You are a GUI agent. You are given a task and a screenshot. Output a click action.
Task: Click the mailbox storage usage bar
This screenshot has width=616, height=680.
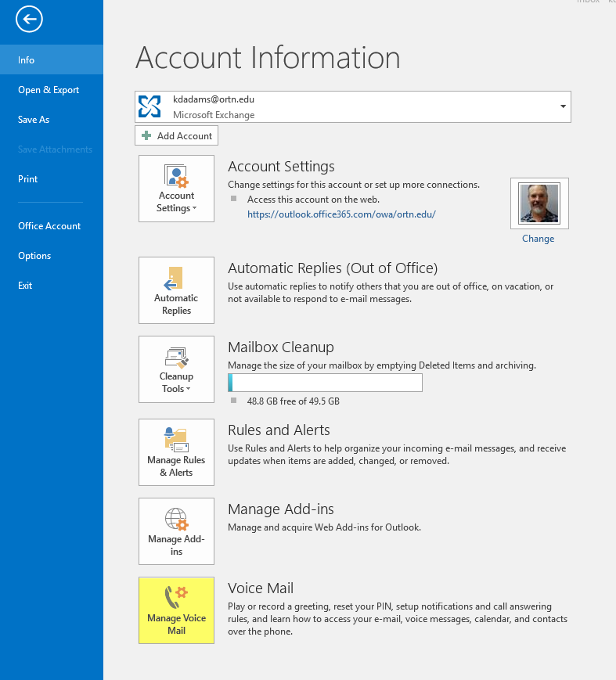pos(325,383)
